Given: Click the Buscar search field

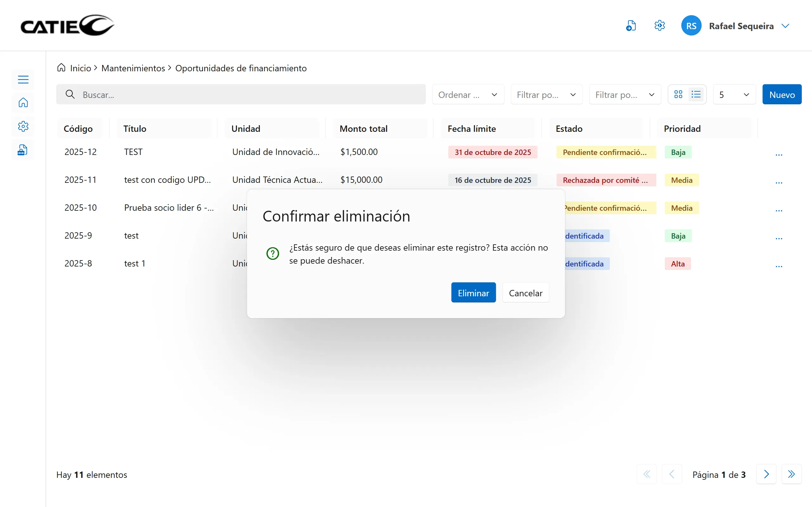Looking at the screenshot, I should [x=240, y=94].
